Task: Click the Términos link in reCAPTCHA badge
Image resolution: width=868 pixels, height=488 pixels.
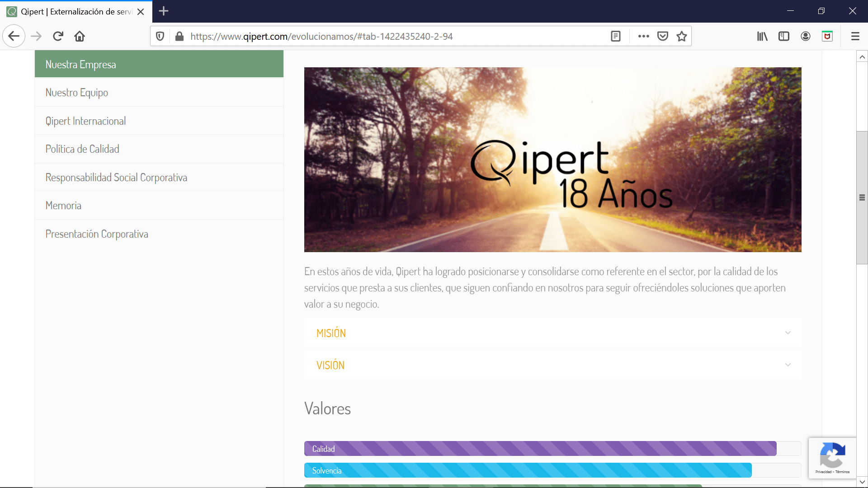Action: pos(843,472)
